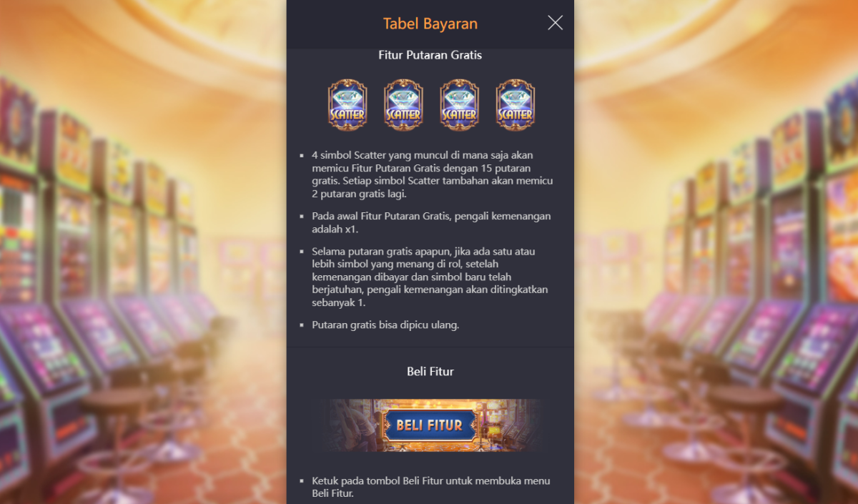Choose the fourth Scatter symbol icon

click(x=515, y=105)
